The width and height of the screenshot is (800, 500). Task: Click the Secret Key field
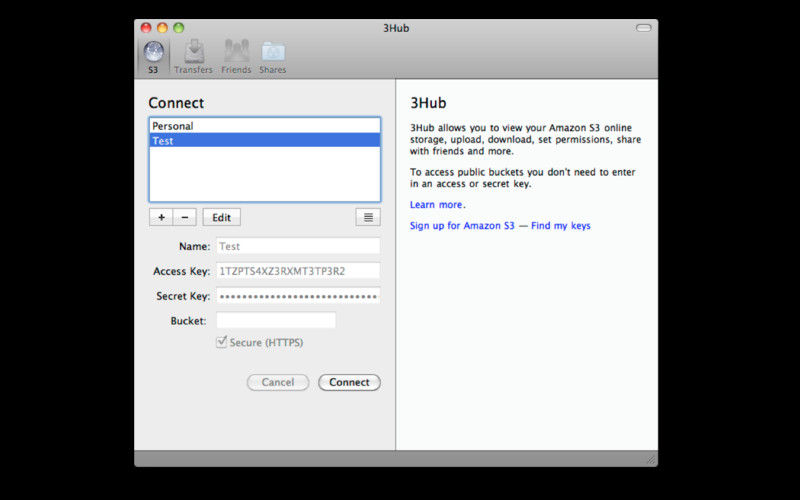(298, 296)
